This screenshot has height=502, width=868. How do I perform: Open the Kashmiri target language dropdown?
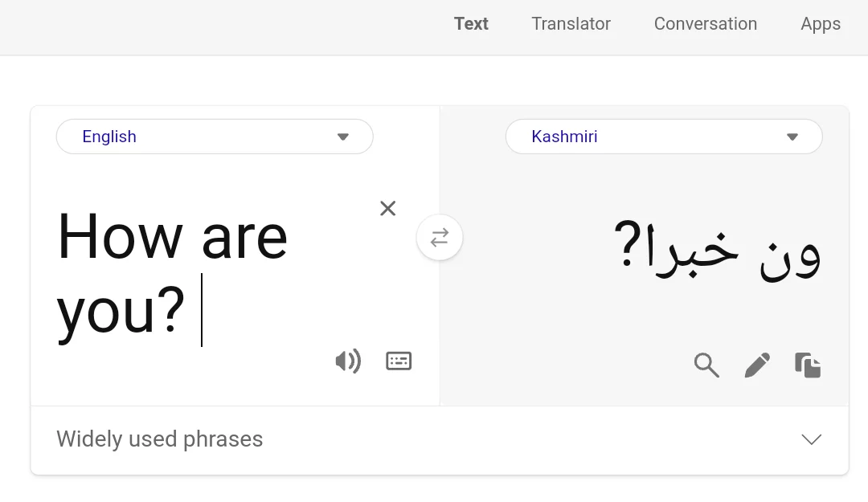click(x=663, y=137)
